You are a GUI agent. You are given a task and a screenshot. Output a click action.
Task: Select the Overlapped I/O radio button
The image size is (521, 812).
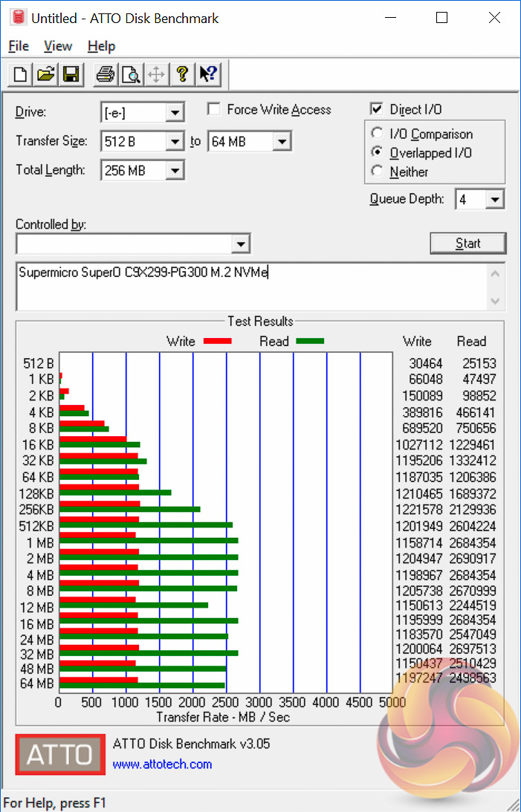coord(377,152)
